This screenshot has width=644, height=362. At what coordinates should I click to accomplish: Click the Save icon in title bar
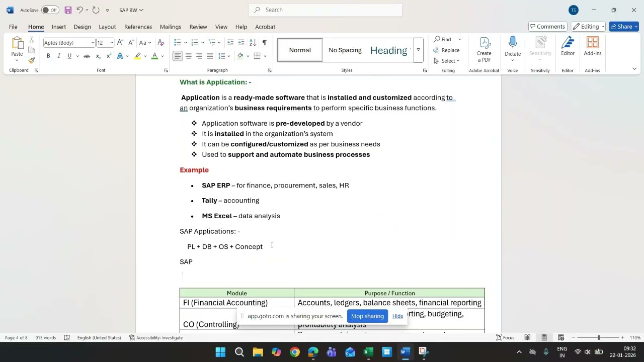pos(68,10)
